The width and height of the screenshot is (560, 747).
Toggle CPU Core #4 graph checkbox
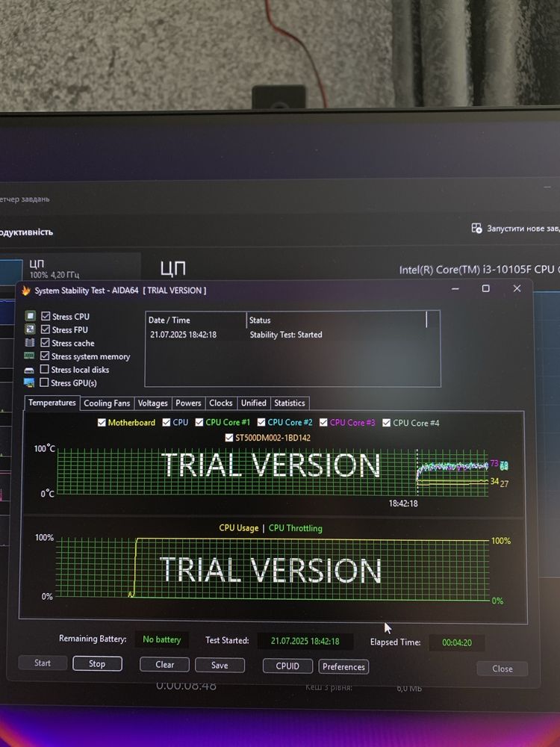click(x=387, y=423)
